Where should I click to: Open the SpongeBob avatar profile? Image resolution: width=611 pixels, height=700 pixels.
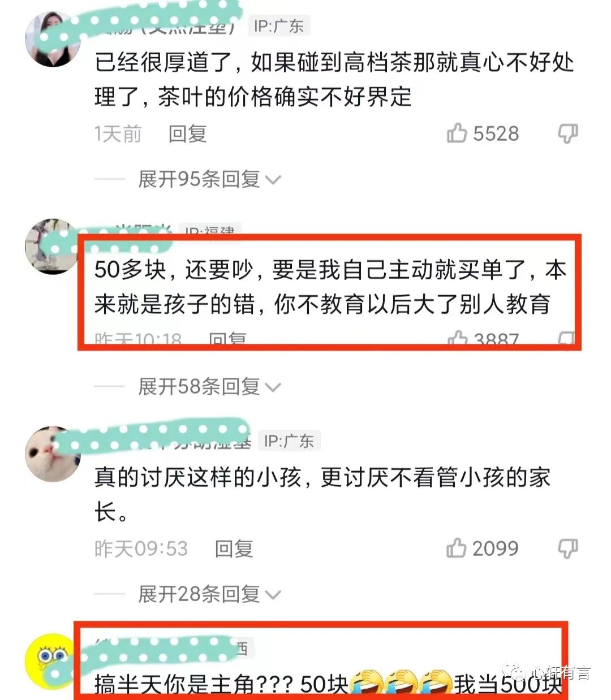[x=52, y=660]
